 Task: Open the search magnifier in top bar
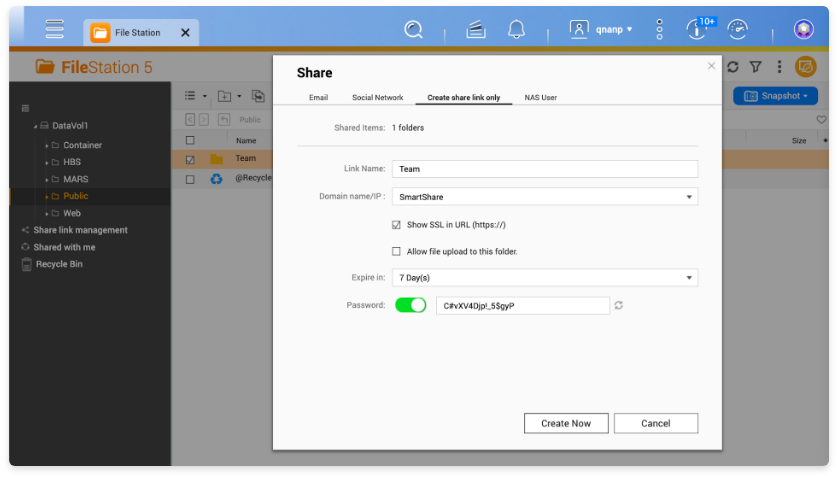414,30
